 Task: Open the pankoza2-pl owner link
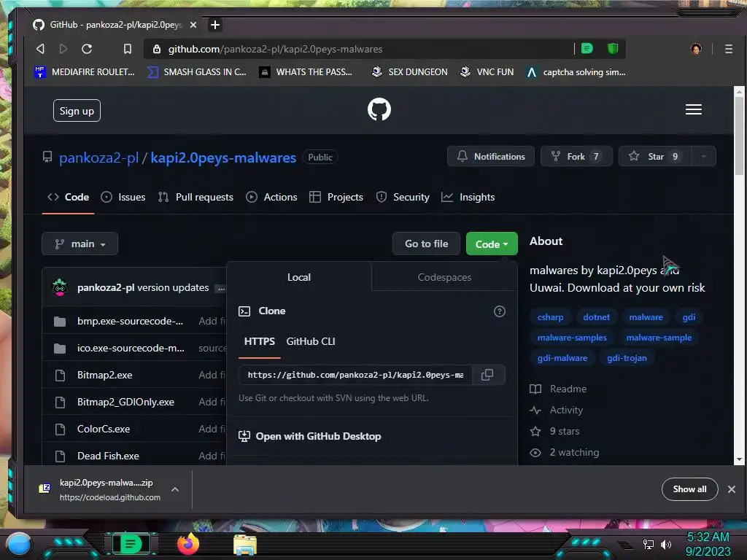(x=98, y=157)
